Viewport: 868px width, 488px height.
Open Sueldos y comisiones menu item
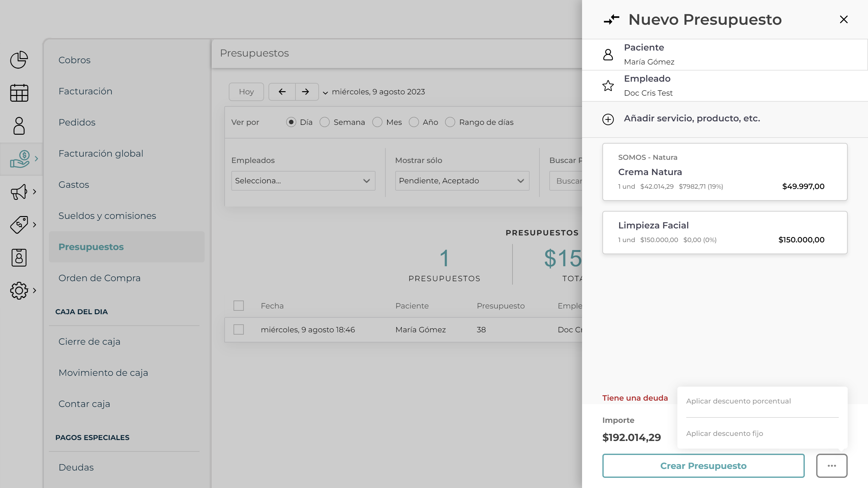[x=107, y=216]
